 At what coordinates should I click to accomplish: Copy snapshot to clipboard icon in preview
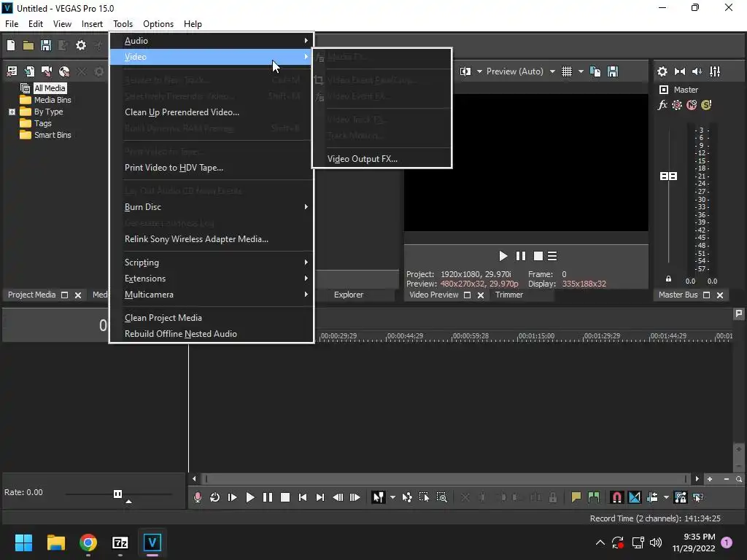(x=595, y=71)
